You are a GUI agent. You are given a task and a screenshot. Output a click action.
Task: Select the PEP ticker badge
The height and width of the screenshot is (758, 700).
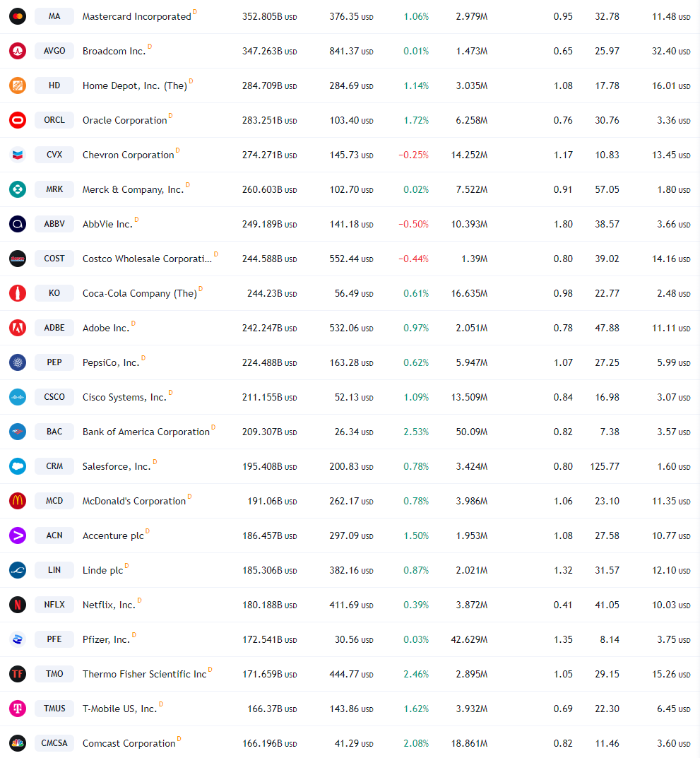(x=54, y=362)
